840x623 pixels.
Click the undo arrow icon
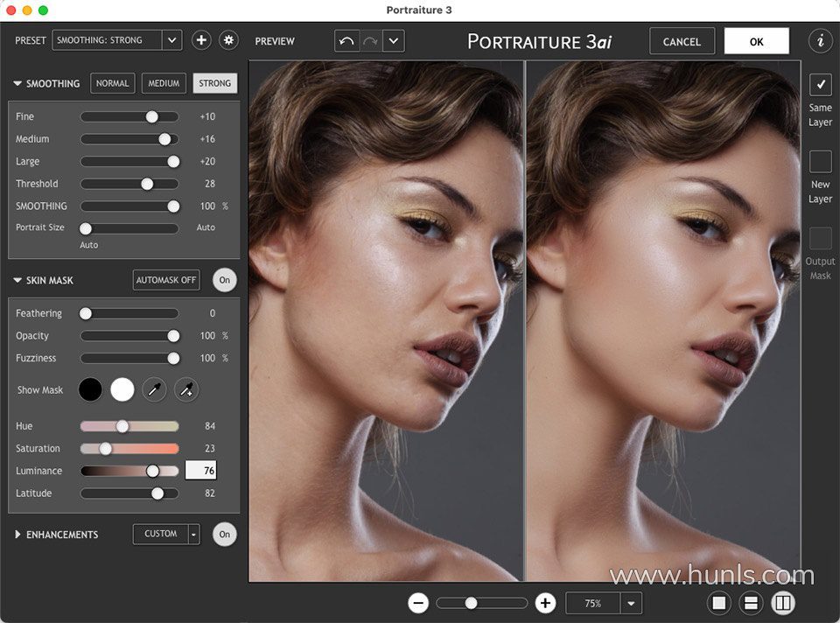click(346, 41)
